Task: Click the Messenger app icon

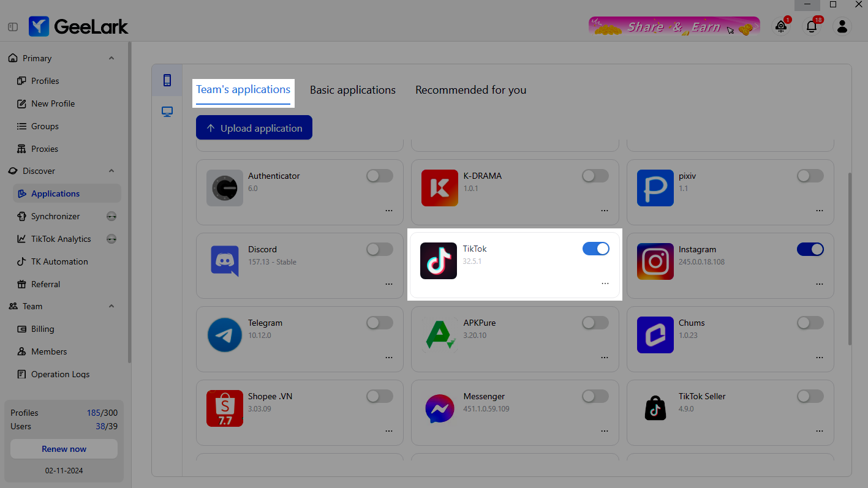Action: tap(440, 408)
